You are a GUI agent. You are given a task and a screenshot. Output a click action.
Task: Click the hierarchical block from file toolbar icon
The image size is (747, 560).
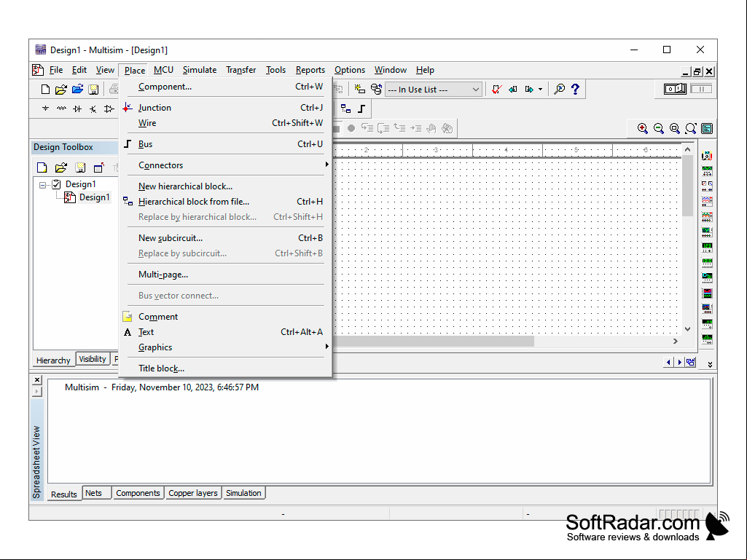[346, 109]
